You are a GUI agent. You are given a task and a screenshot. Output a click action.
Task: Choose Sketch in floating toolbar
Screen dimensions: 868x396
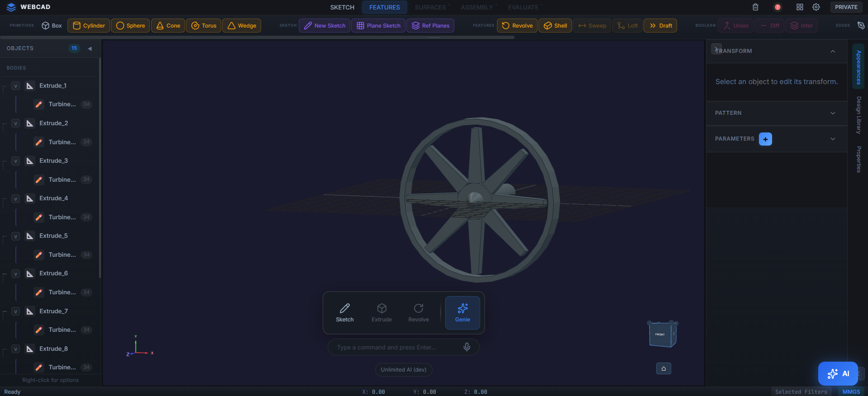(345, 313)
